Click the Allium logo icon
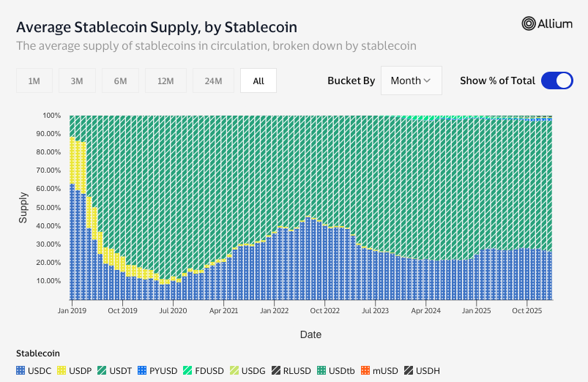This screenshot has height=382, width=588. click(529, 23)
